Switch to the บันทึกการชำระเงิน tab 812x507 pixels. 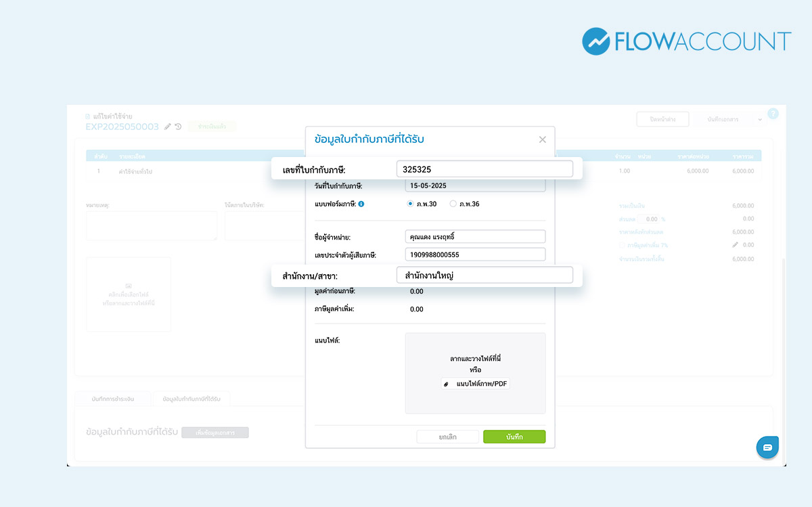click(113, 399)
